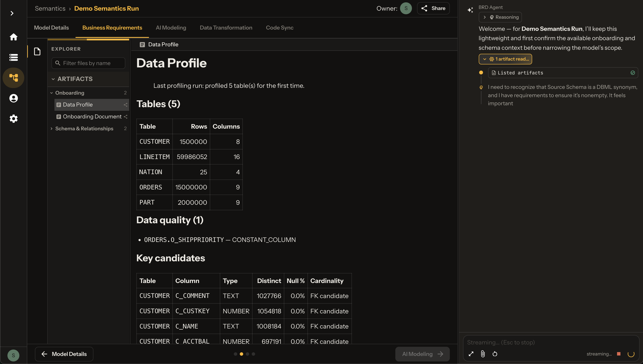
Task: Click the Semantics breadcrumb link
Action: point(50,8)
